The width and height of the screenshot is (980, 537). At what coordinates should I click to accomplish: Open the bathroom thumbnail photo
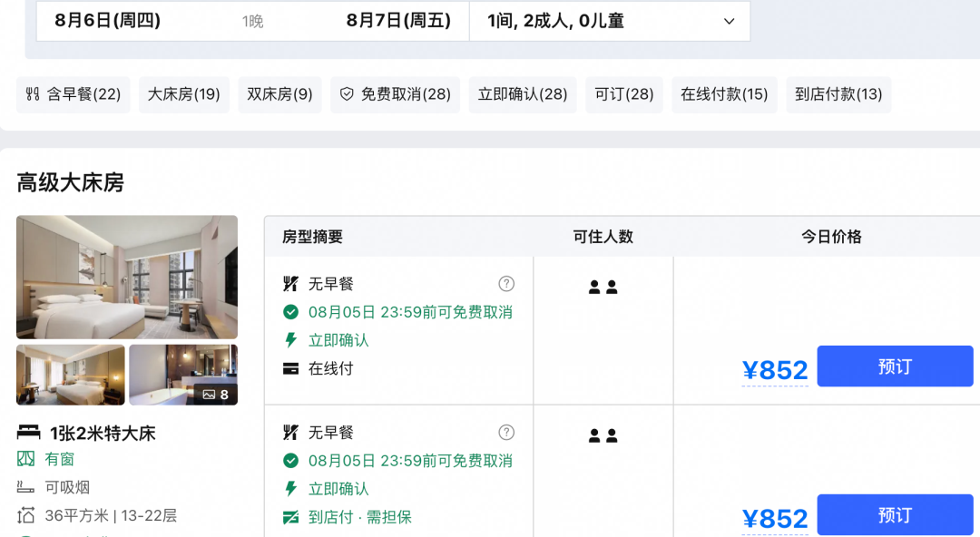(183, 376)
